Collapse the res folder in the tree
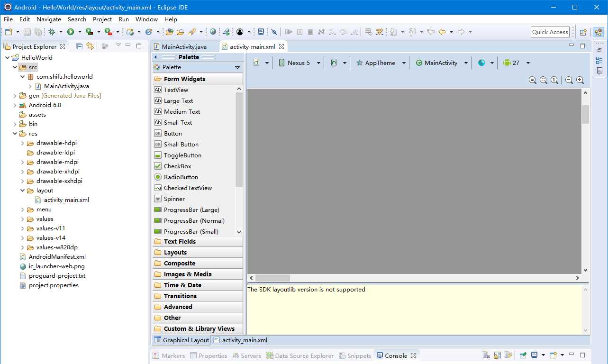 point(15,134)
